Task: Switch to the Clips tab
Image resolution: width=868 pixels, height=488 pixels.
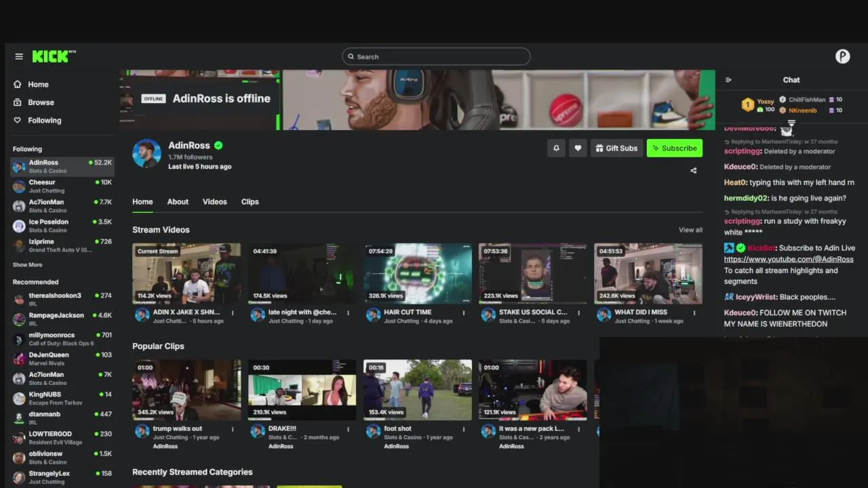Action: point(250,202)
